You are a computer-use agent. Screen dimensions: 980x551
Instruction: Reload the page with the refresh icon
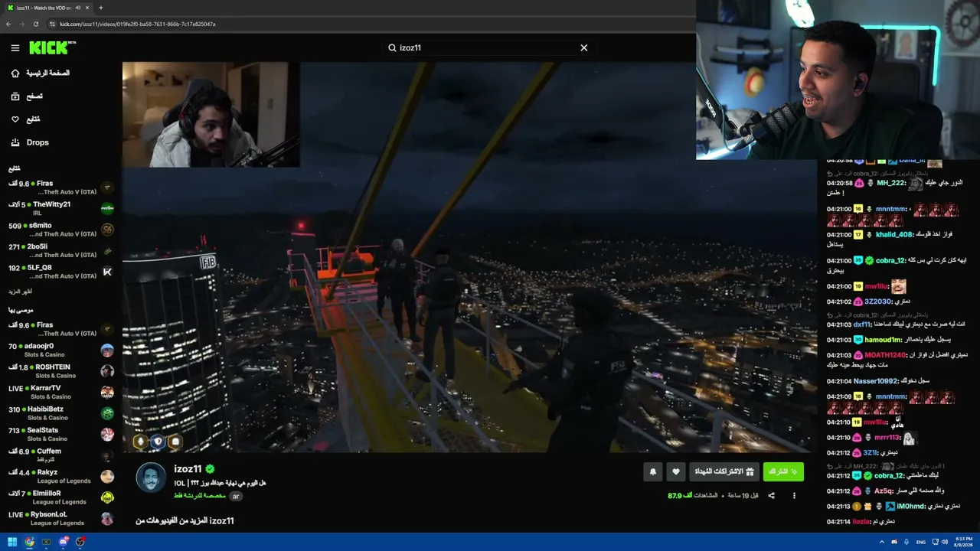36,24
